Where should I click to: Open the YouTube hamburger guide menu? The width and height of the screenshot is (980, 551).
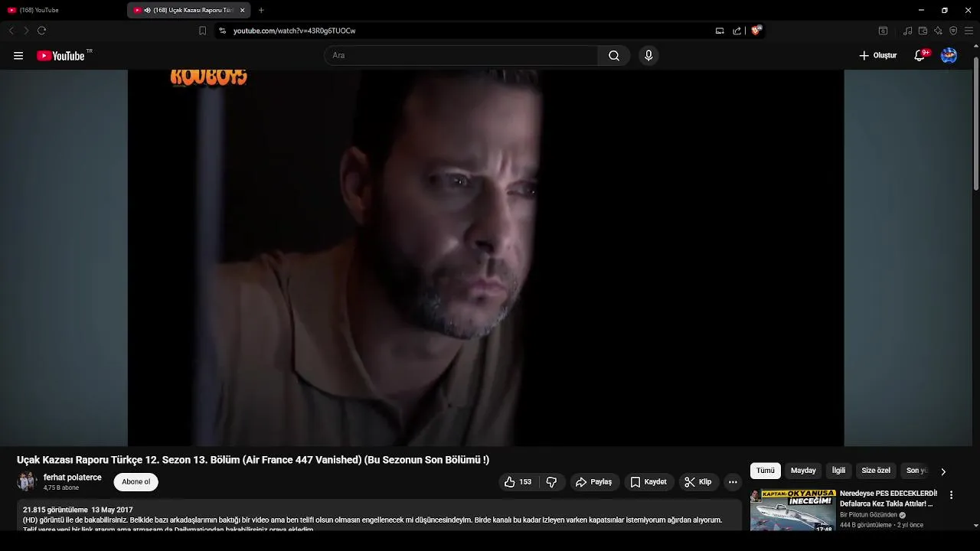coord(18,56)
